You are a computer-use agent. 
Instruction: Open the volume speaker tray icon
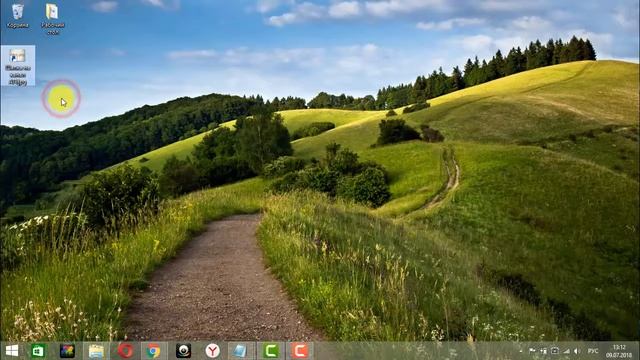(577, 351)
